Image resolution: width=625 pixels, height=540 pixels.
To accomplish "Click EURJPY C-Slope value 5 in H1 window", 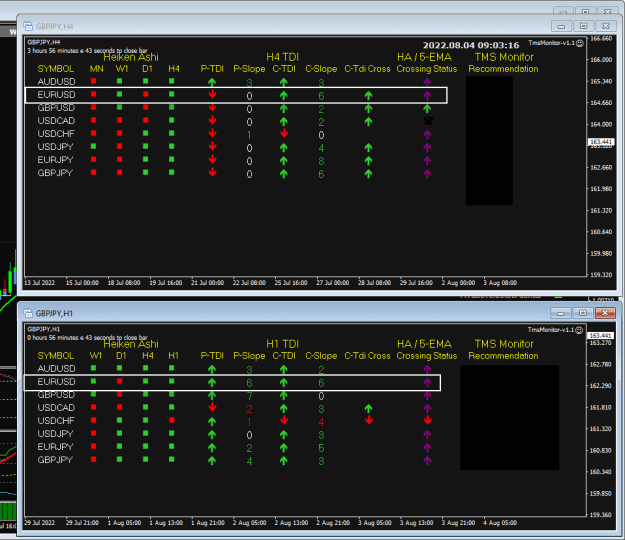I will 321,448.
